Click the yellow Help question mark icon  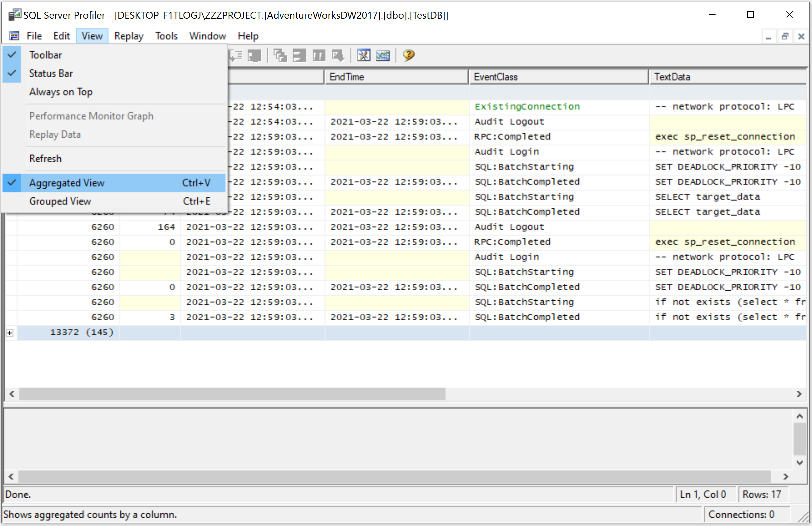(409, 55)
